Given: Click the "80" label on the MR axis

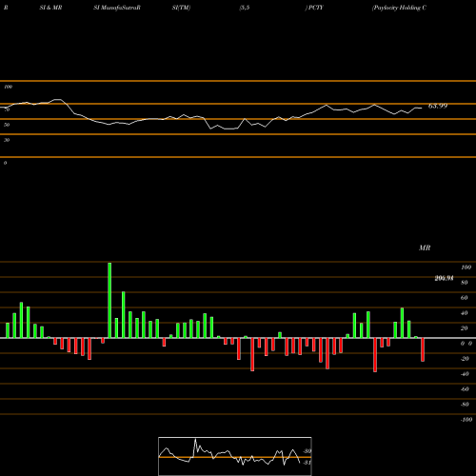Looking at the screenshot, I should point(465,283).
